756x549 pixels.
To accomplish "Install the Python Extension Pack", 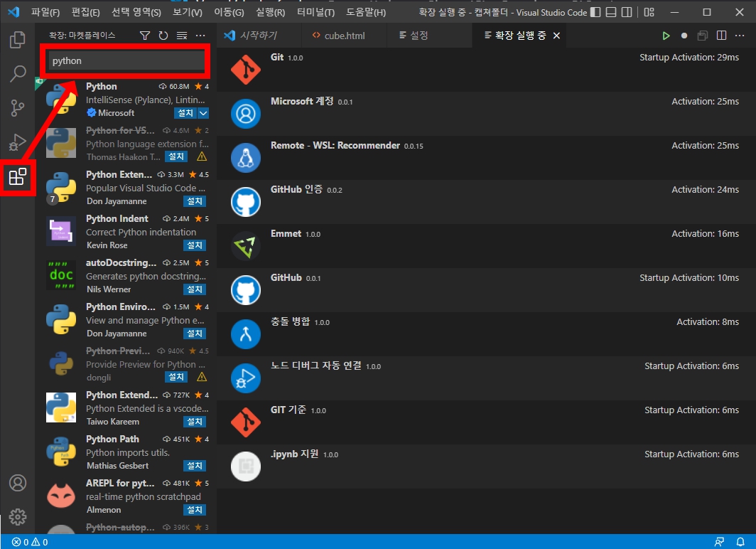I will click(195, 201).
